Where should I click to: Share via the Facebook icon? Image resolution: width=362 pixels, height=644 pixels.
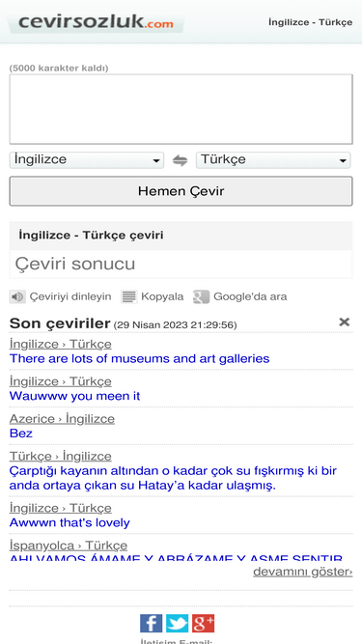pos(151,623)
